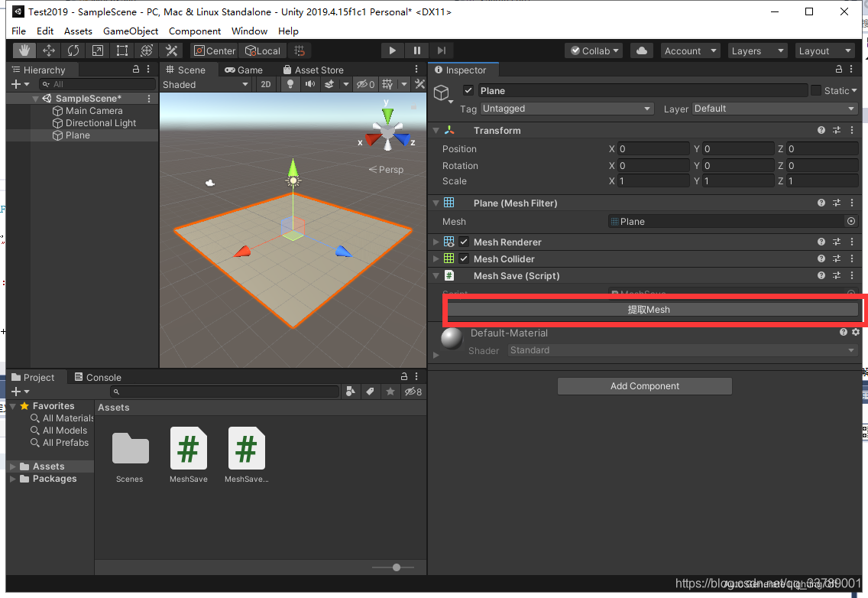Toggle audio in the Scene view
868x598 pixels.
(x=310, y=84)
